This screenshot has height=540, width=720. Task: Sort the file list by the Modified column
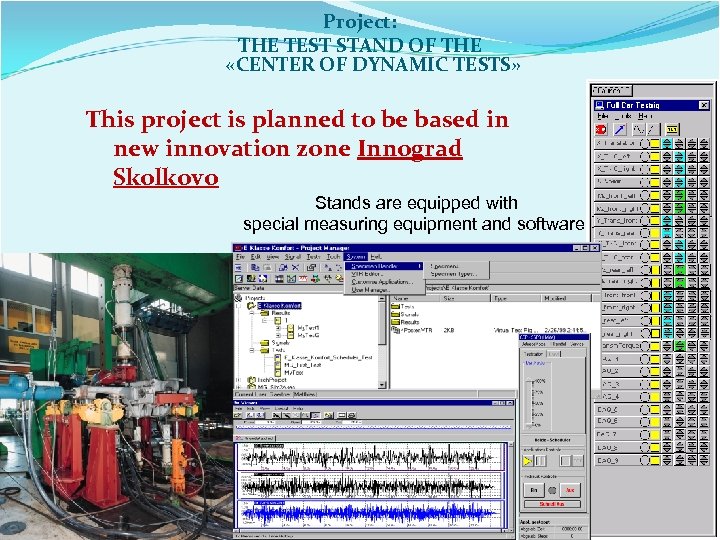(566, 298)
